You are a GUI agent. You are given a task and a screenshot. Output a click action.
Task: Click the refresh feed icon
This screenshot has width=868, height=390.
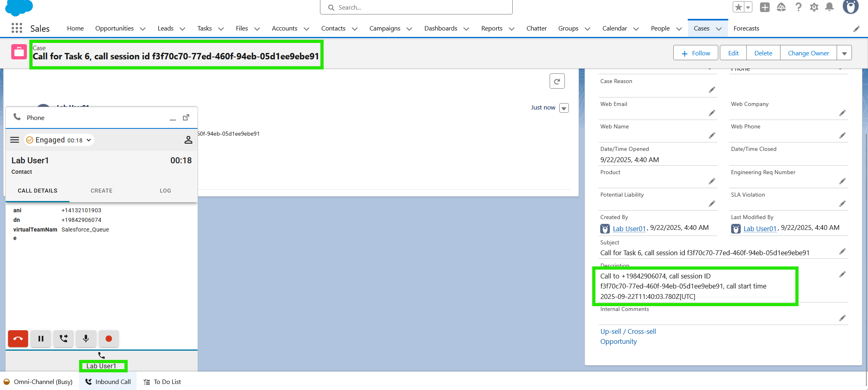(x=557, y=81)
